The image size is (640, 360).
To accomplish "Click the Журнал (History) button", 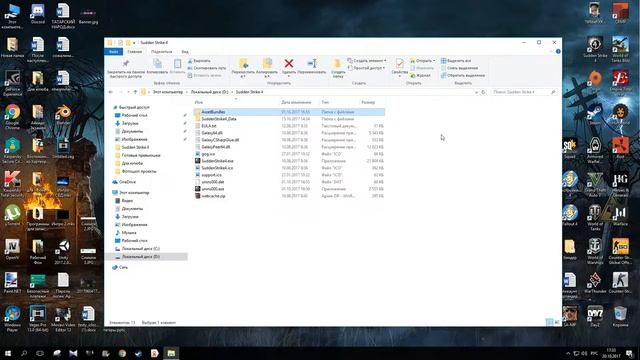I will (420, 76).
